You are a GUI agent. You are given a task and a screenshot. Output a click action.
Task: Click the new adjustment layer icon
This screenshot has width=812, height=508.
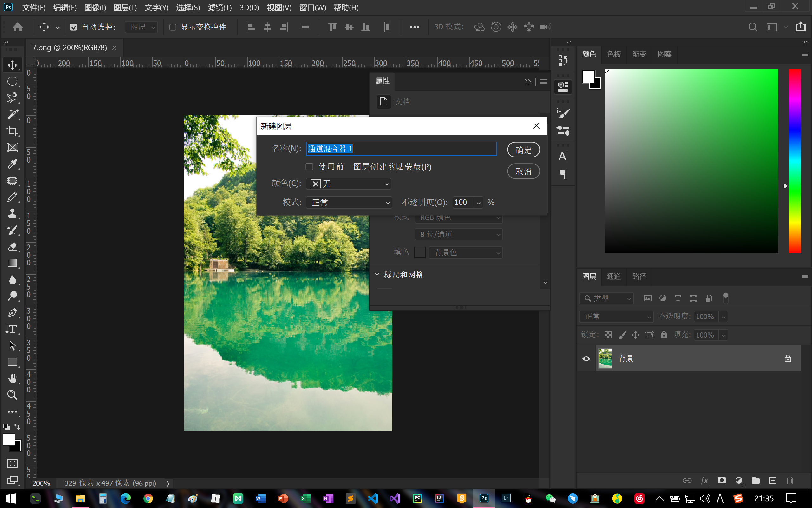tap(738, 480)
